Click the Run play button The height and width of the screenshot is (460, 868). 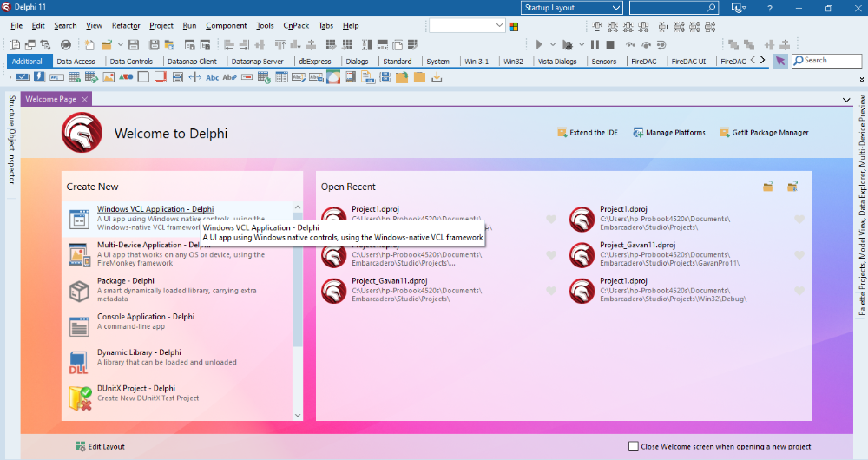tap(539, 44)
